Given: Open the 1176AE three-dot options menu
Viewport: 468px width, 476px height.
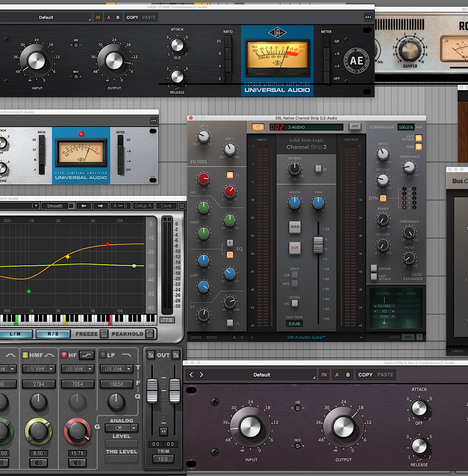Looking at the screenshot, I should [368, 17].
